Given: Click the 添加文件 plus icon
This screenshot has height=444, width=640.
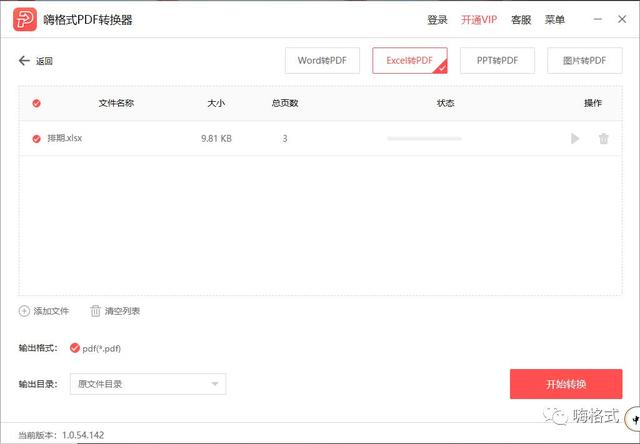Looking at the screenshot, I should 24,311.
